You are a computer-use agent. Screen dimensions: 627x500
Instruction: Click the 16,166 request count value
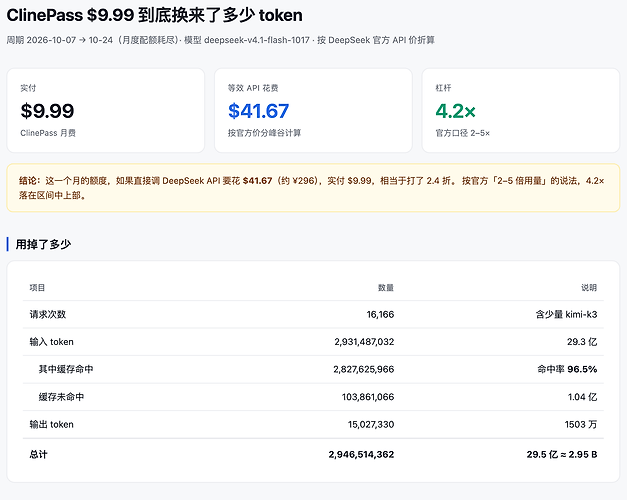click(380, 314)
